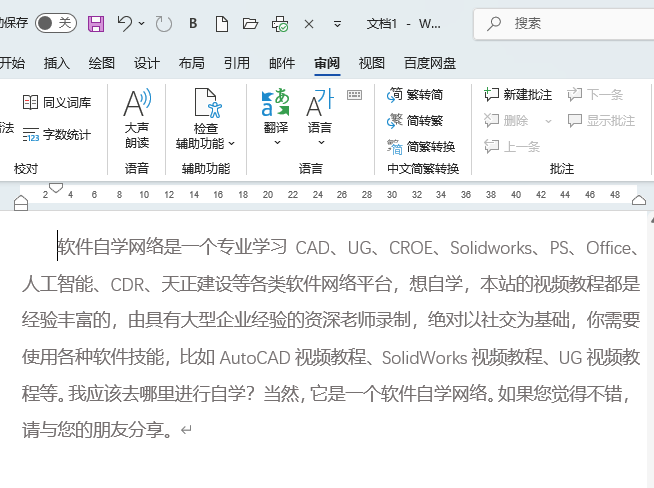The height and width of the screenshot is (488, 654).
Task: Click 上一条 previous comment
Action: click(x=512, y=146)
